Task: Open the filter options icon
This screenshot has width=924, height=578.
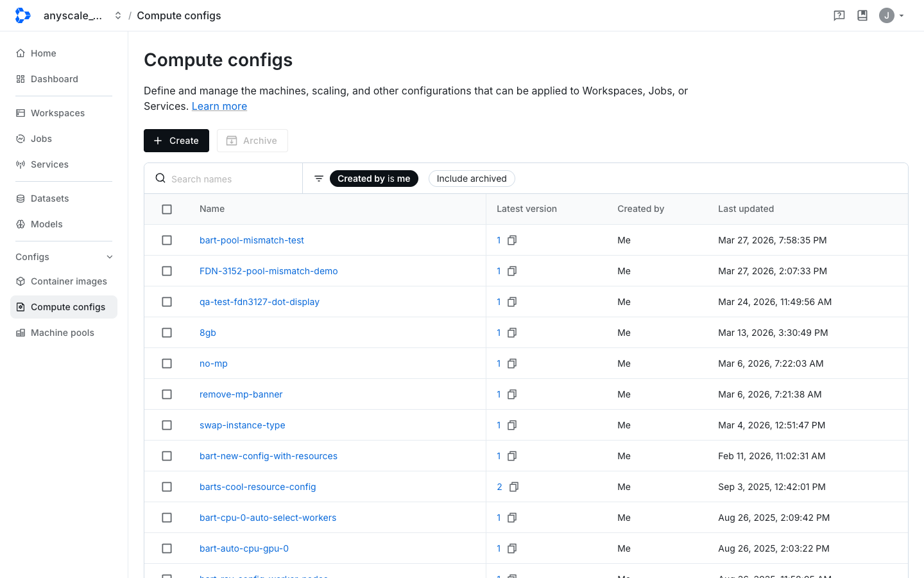Action: pos(319,179)
